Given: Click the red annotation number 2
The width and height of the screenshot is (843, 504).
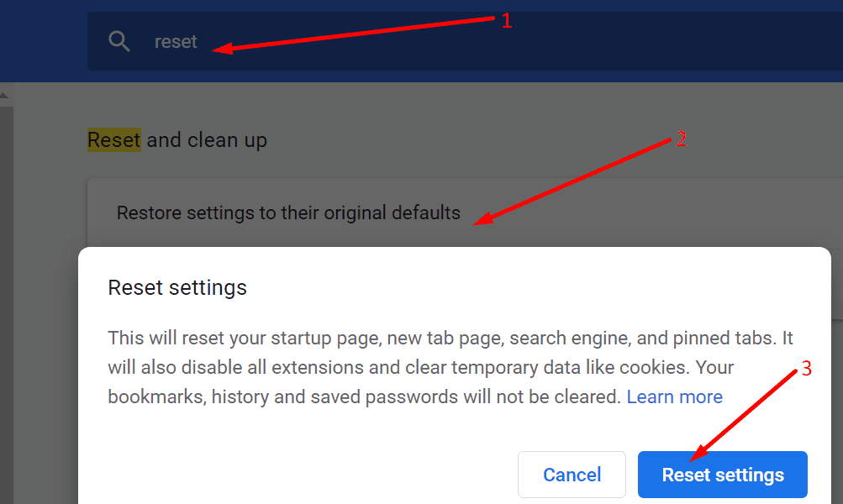Looking at the screenshot, I should [681, 139].
